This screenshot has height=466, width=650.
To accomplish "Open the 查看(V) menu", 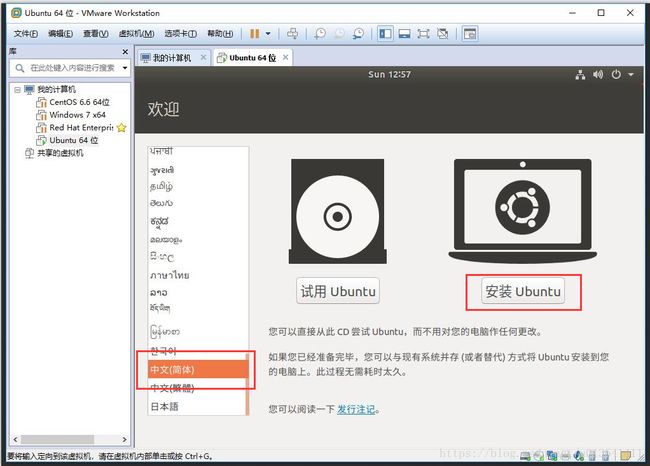I will pyautogui.click(x=96, y=34).
